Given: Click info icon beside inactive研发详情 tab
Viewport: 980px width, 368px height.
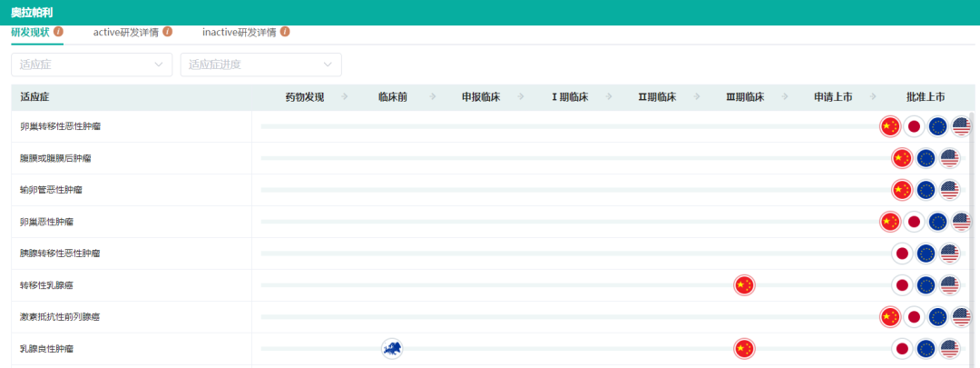Looking at the screenshot, I should point(285,31).
